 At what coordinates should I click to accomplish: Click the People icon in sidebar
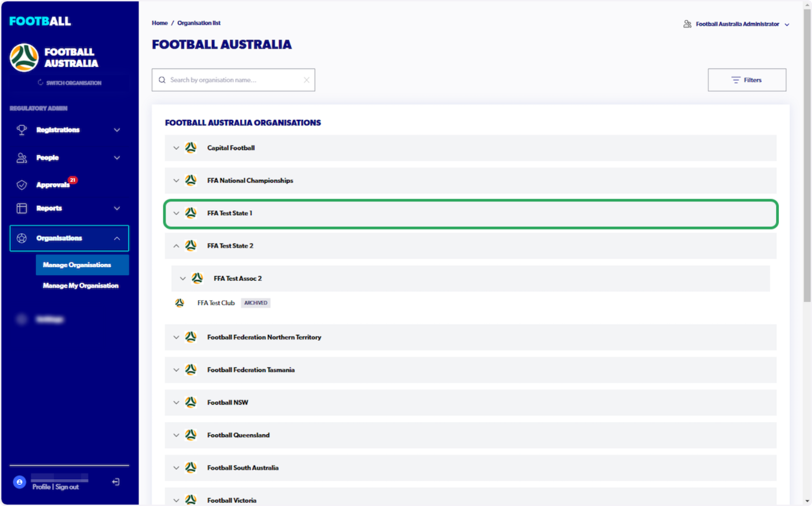coord(22,158)
